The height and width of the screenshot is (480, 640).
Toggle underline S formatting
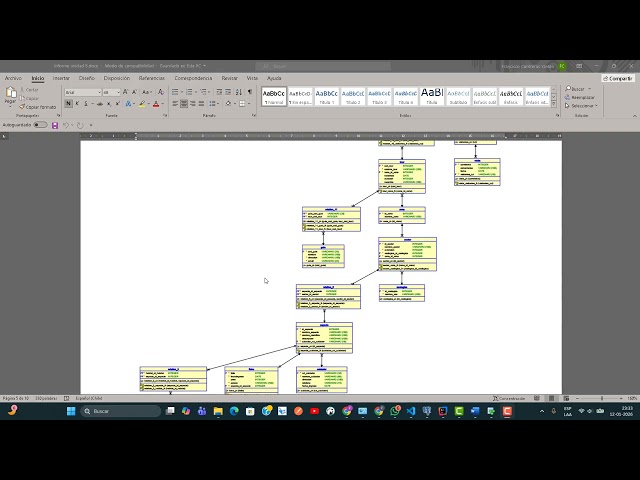(86, 104)
